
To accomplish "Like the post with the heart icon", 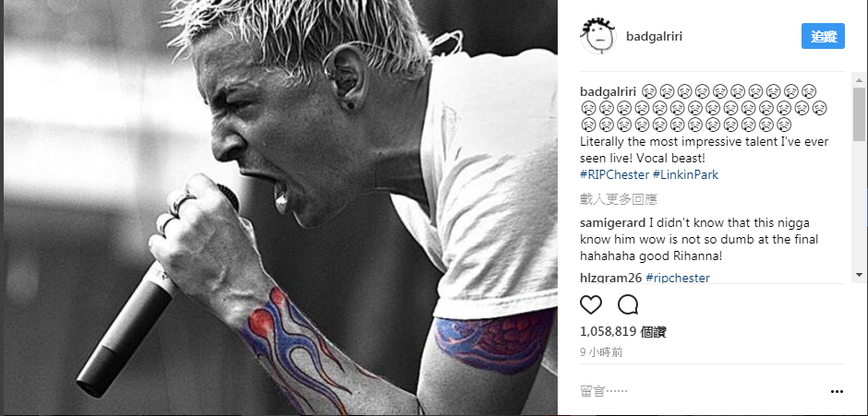I will click(591, 304).
